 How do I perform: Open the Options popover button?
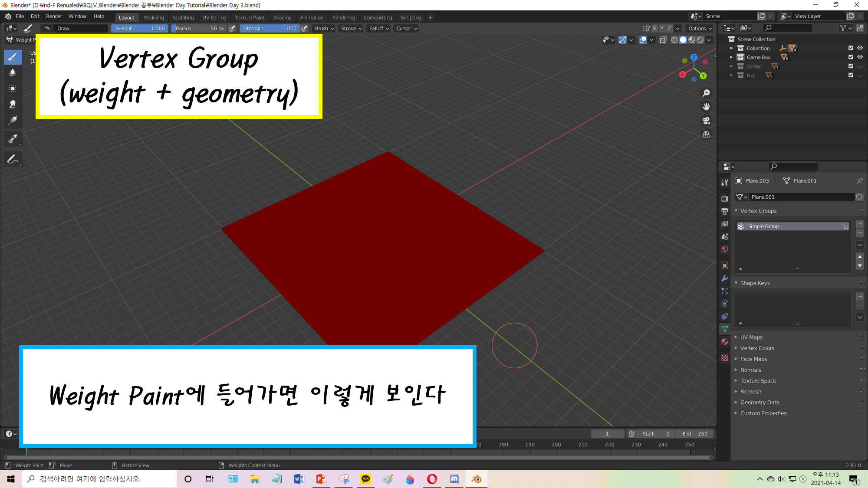[x=700, y=29]
